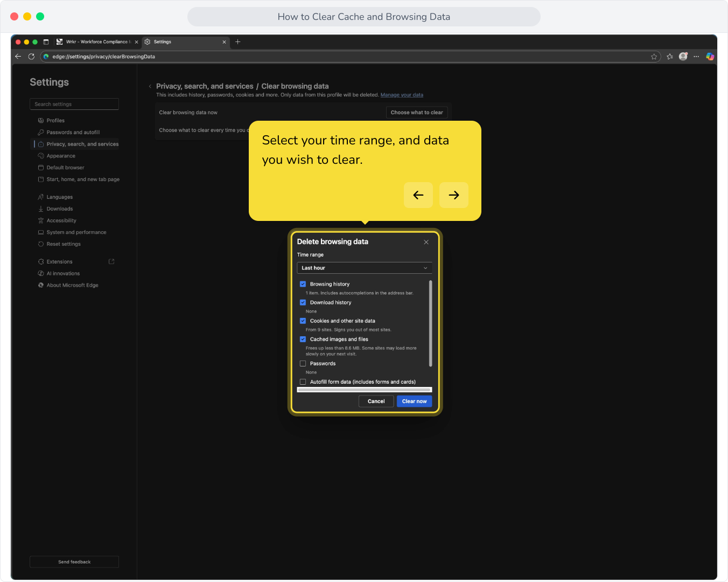Image resolution: width=728 pixels, height=582 pixels.
Task: Click the Clear now button
Action: point(414,401)
